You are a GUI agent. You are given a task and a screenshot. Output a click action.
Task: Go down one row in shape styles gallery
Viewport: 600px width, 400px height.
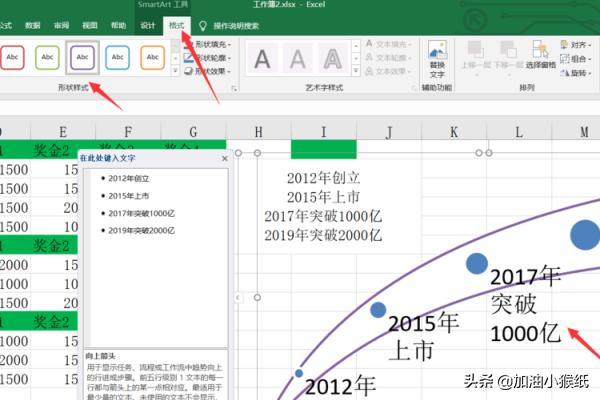[175, 58]
